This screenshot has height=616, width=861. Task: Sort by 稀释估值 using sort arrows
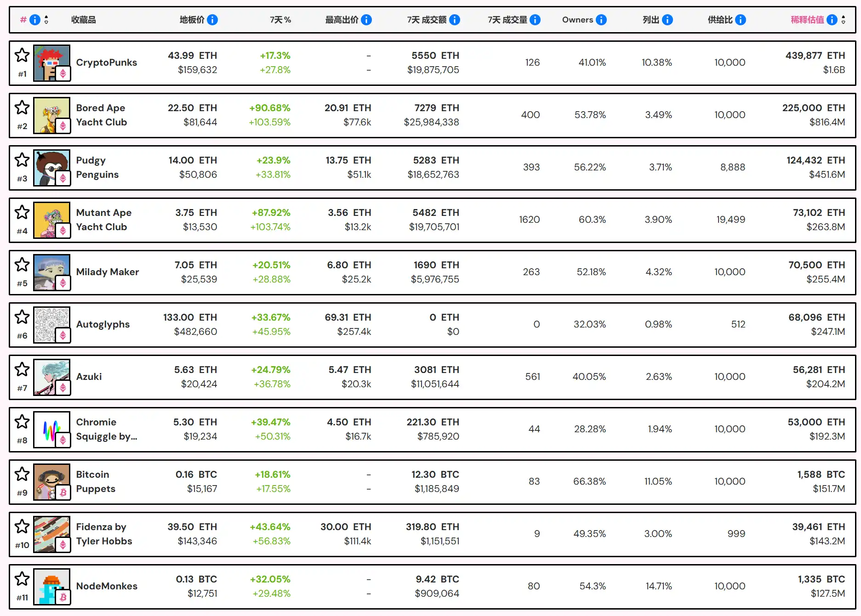(843, 20)
